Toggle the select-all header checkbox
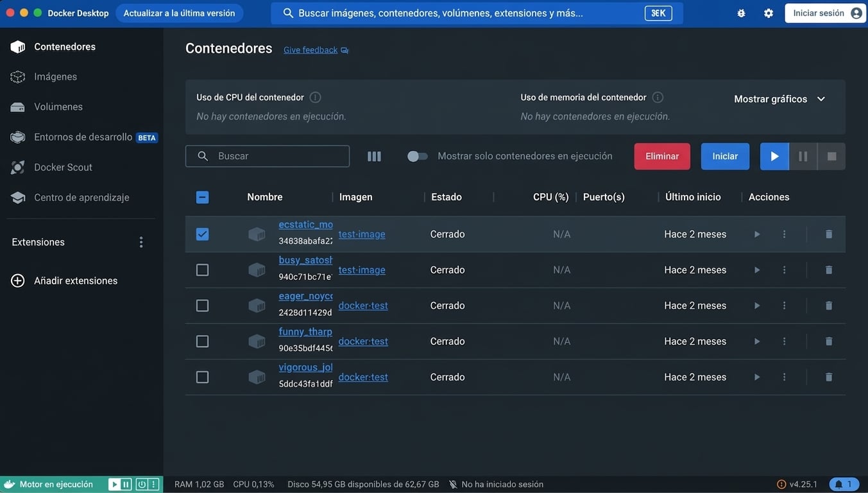The height and width of the screenshot is (493, 868). click(202, 197)
